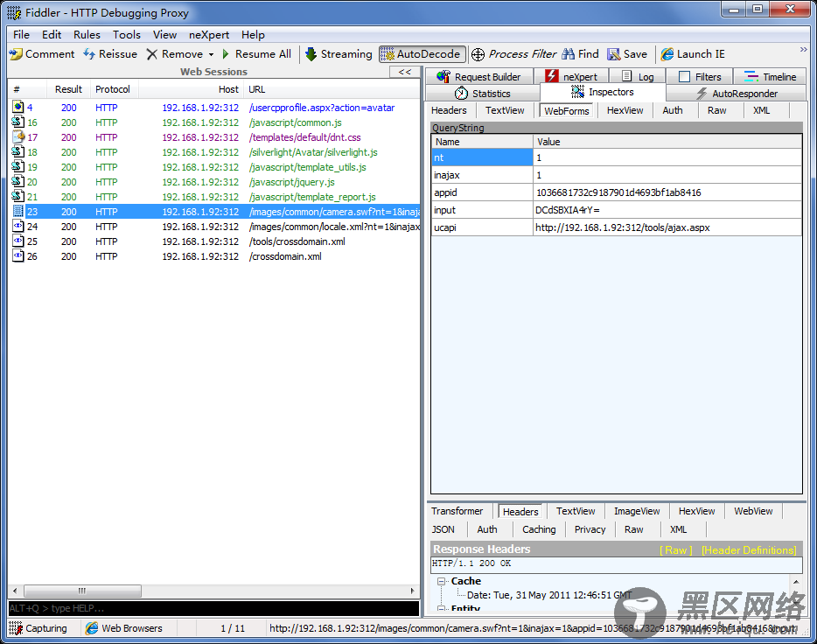This screenshot has width=817, height=644.
Task: Click the script icon of session 20
Action: pos(18,182)
